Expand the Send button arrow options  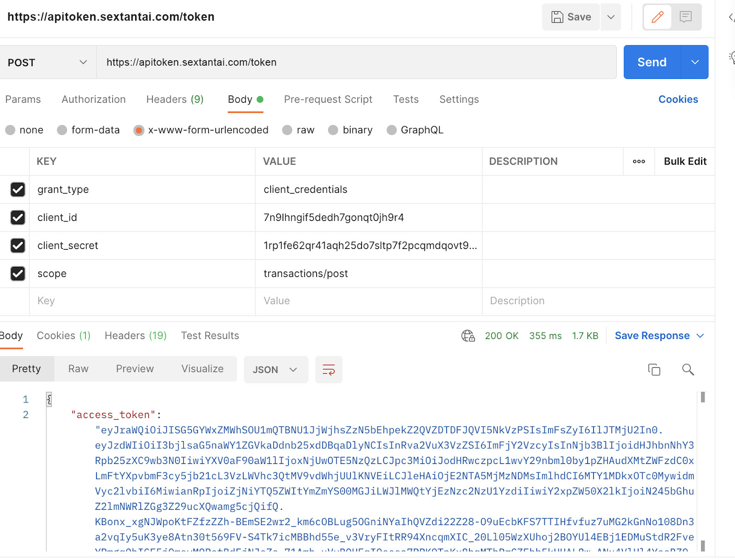695,62
